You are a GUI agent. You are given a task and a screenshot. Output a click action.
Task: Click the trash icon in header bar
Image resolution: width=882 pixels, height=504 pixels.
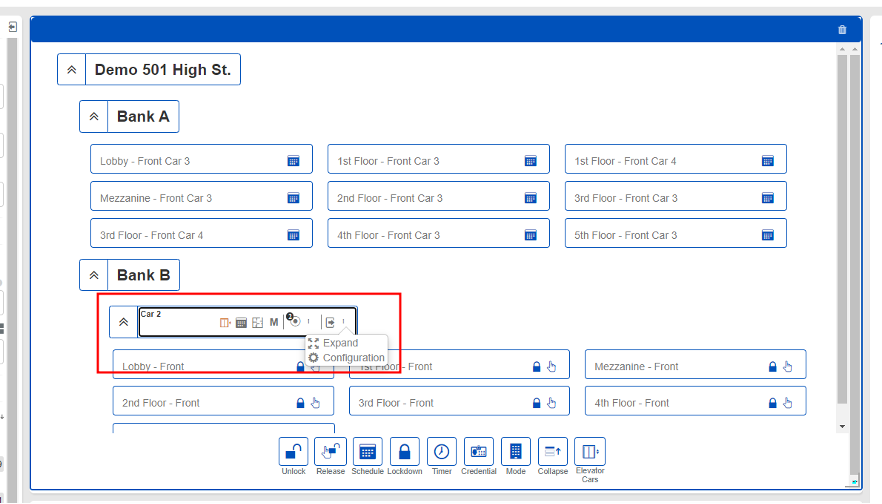[x=842, y=29]
